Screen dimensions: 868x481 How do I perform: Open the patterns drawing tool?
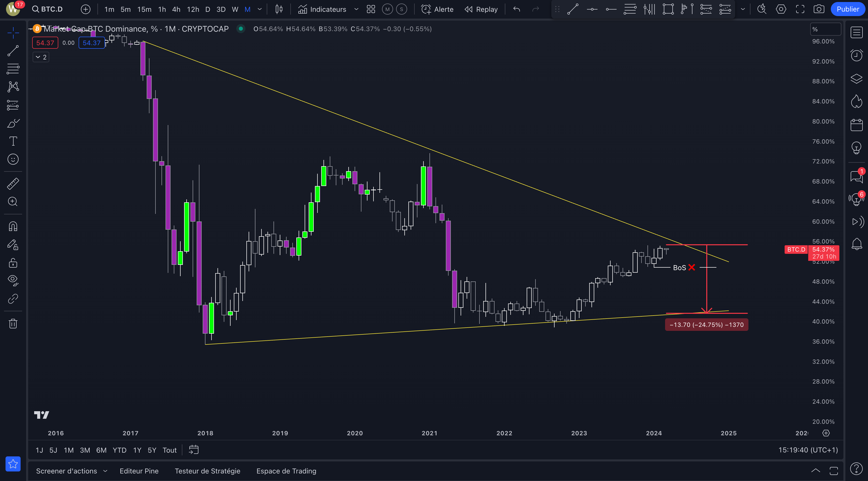point(13,87)
